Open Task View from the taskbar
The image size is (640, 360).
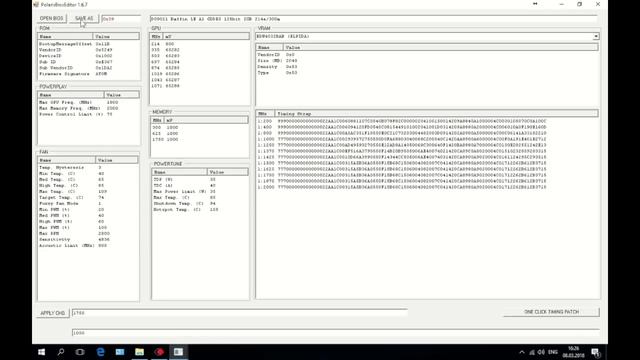[80, 352]
